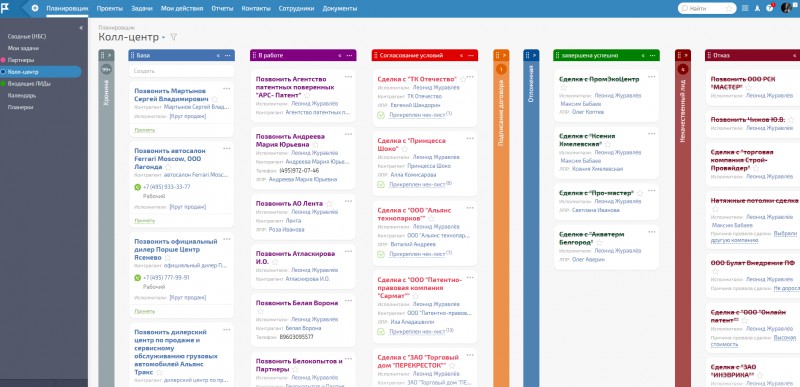Open card menu for Позвонить автосалон Ferrari Moscow

227,148
